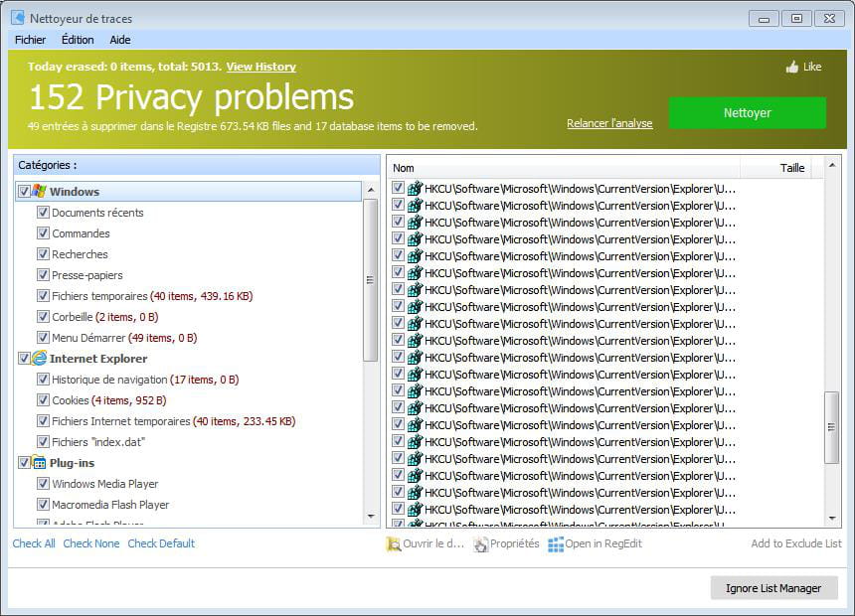The image size is (855, 616).
Task: Click the thumbs-up Like icon
Action: [x=792, y=67]
